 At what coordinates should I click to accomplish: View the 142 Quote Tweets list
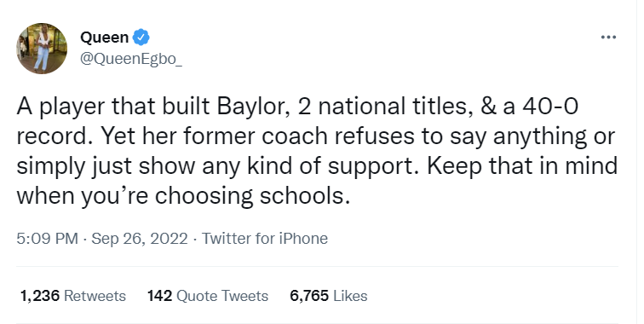(208, 296)
